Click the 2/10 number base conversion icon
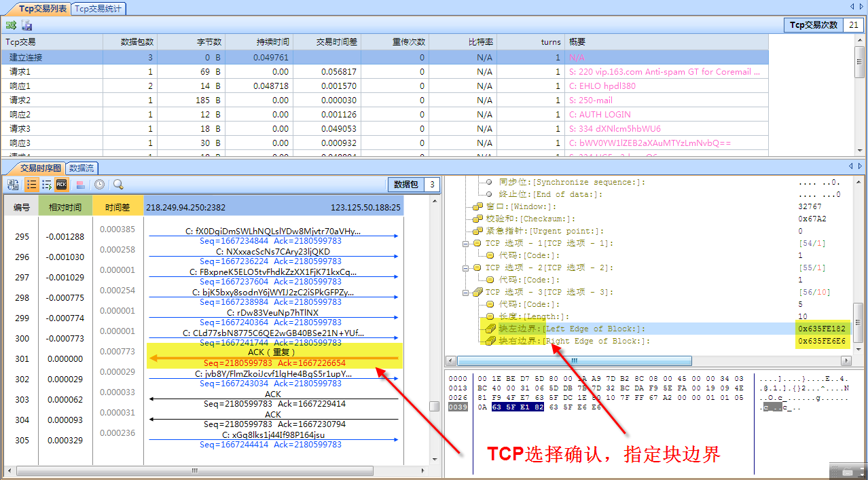Image resolution: width=868 pixels, height=480 pixels. [x=14, y=184]
